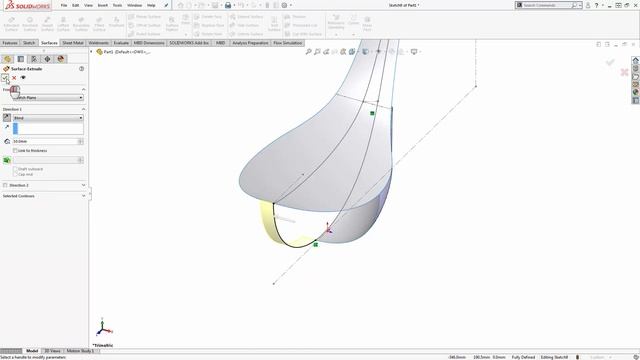Confirm Surface-Extrude with the green checkmark
Screen dimensions: 640x360
click(x=5, y=77)
